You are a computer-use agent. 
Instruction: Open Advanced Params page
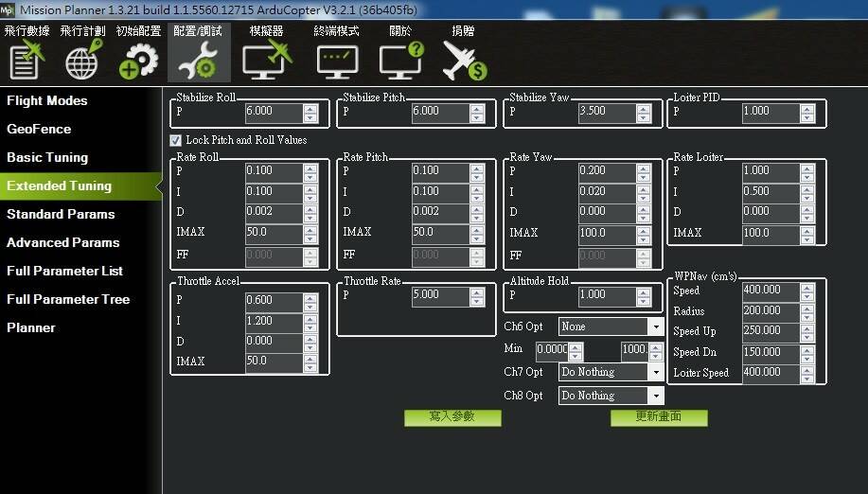tap(62, 242)
